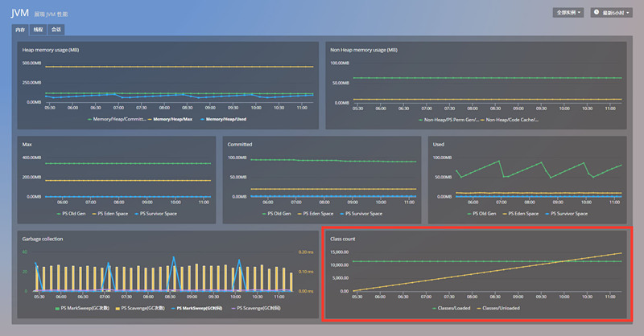Select the 内存 tab

pos(21,30)
